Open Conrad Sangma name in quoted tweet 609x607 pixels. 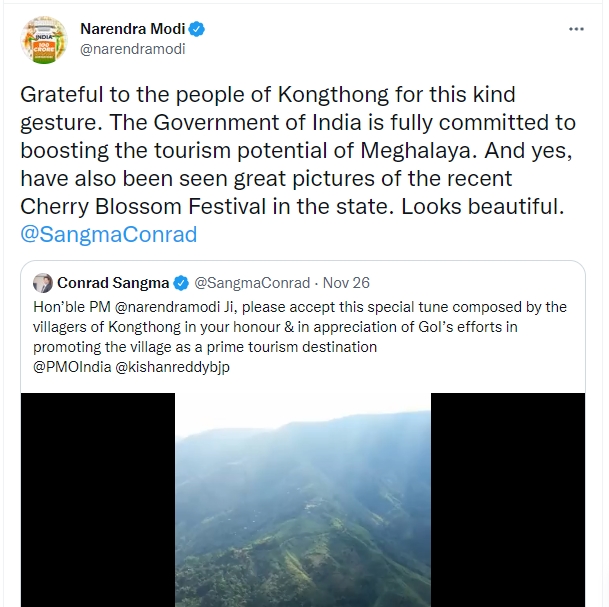click(x=114, y=283)
